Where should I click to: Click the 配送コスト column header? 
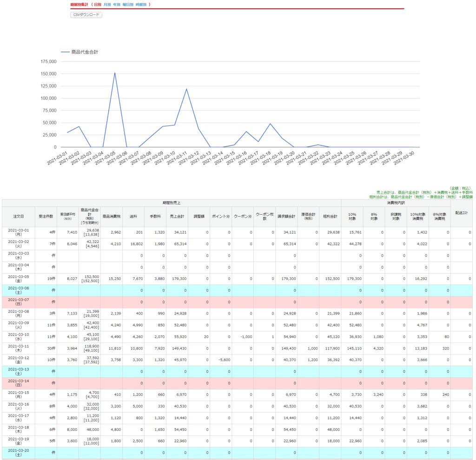(x=461, y=213)
